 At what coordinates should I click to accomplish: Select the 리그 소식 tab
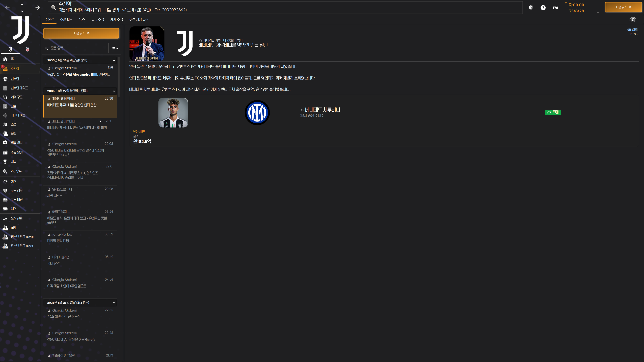[x=97, y=19]
